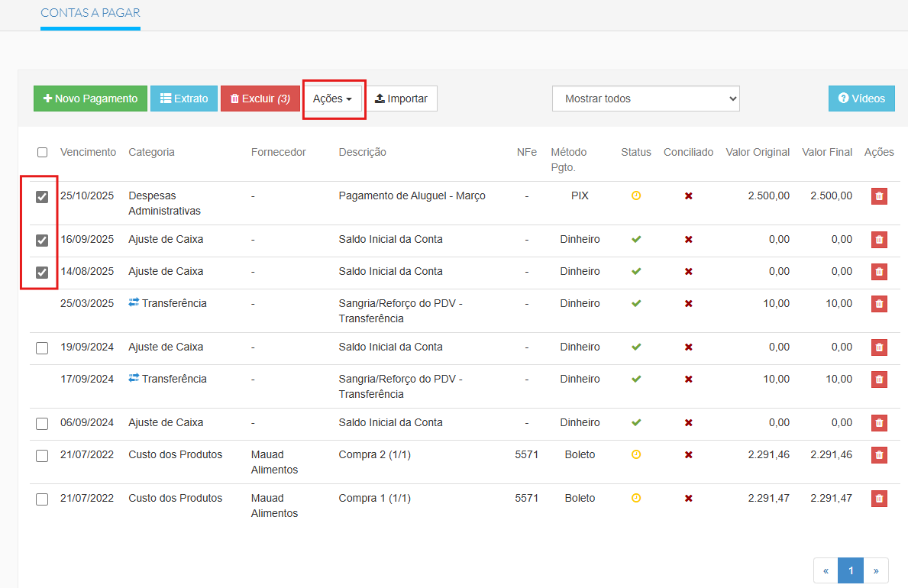Image resolution: width=908 pixels, height=588 pixels.
Task: Check the 21/07/2022 Compra 2 row checkbox
Action: (x=42, y=456)
